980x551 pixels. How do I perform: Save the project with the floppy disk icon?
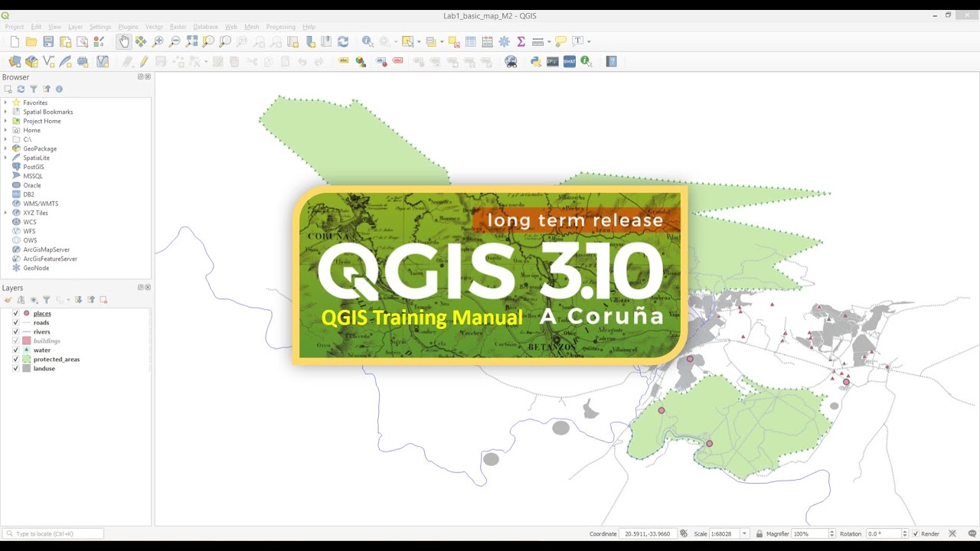[x=48, y=41]
